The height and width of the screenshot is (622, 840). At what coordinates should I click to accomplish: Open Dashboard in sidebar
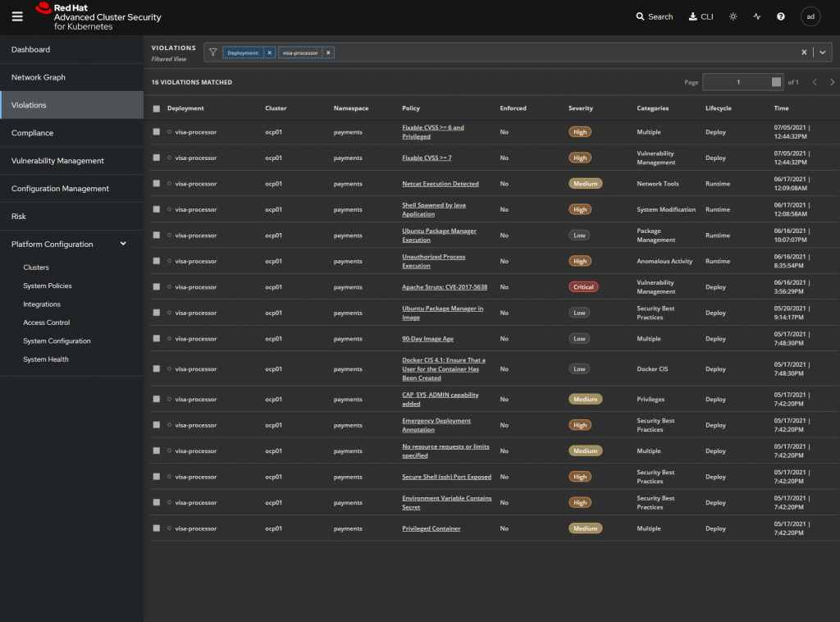[x=72, y=49]
